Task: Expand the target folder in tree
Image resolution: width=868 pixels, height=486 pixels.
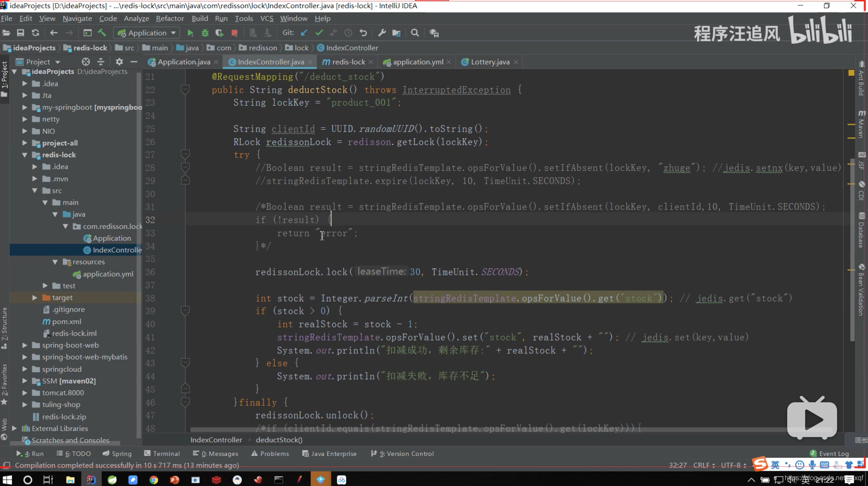Action: pos(35,298)
